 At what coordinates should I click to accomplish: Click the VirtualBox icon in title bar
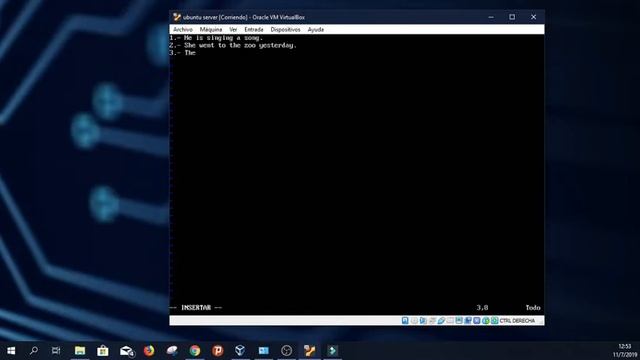coord(177,17)
